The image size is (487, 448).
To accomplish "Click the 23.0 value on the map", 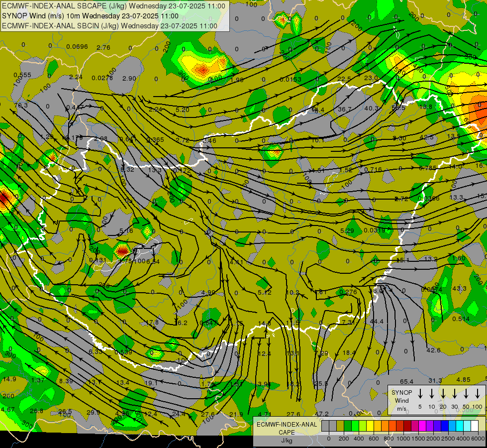I will tap(371, 78).
